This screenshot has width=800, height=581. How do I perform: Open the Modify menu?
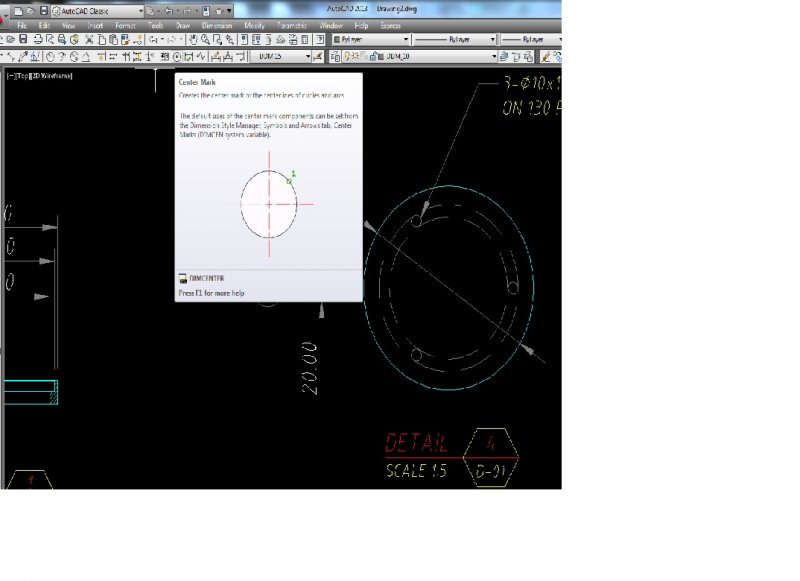pos(254,26)
